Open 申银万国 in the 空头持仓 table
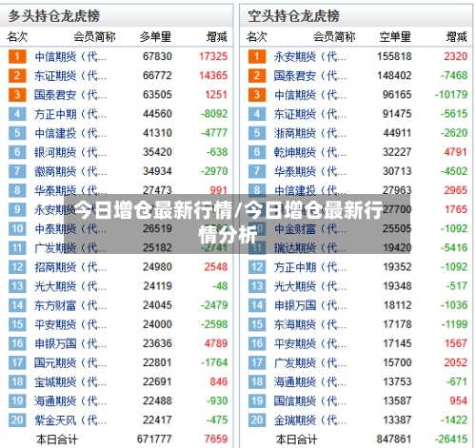476x448 pixels. point(310,305)
